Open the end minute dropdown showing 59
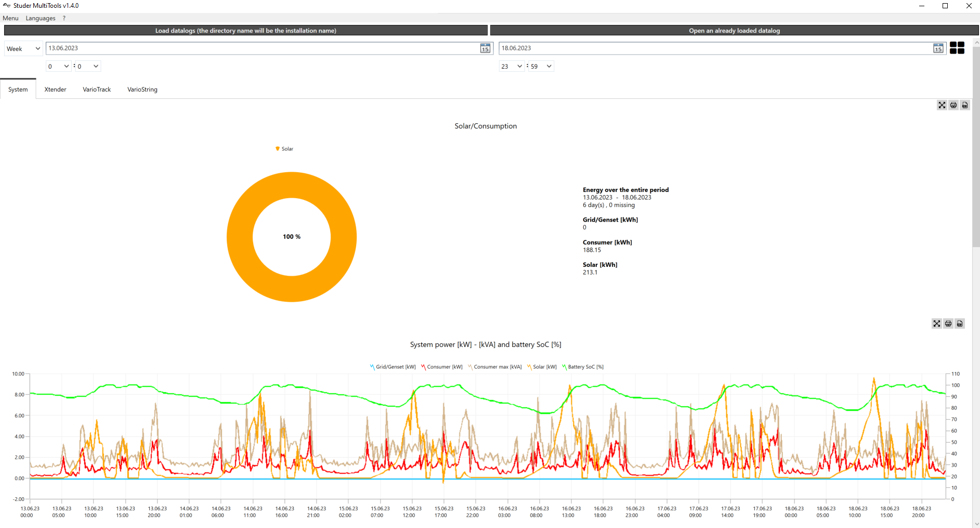The height and width of the screenshot is (528, 980). (x=541, y=67)
